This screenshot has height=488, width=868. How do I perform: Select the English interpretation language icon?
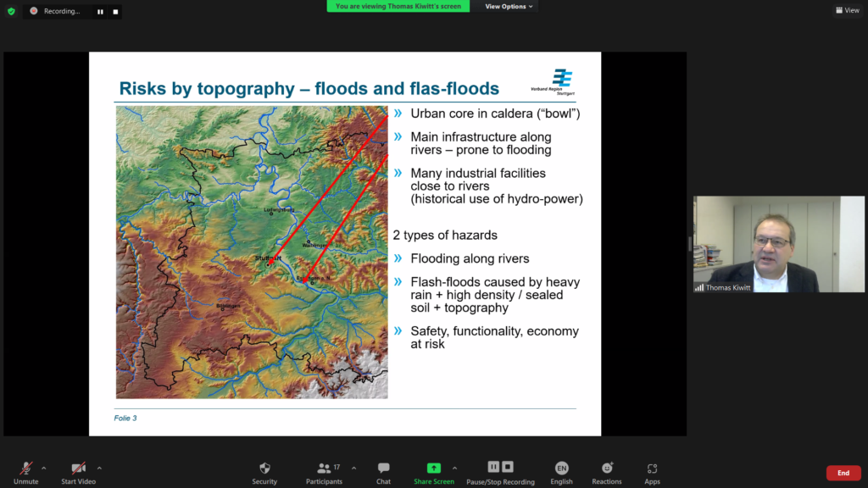561,469
